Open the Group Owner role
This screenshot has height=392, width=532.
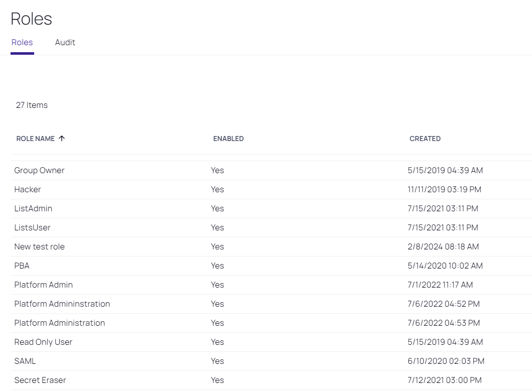tap(39, 171)
